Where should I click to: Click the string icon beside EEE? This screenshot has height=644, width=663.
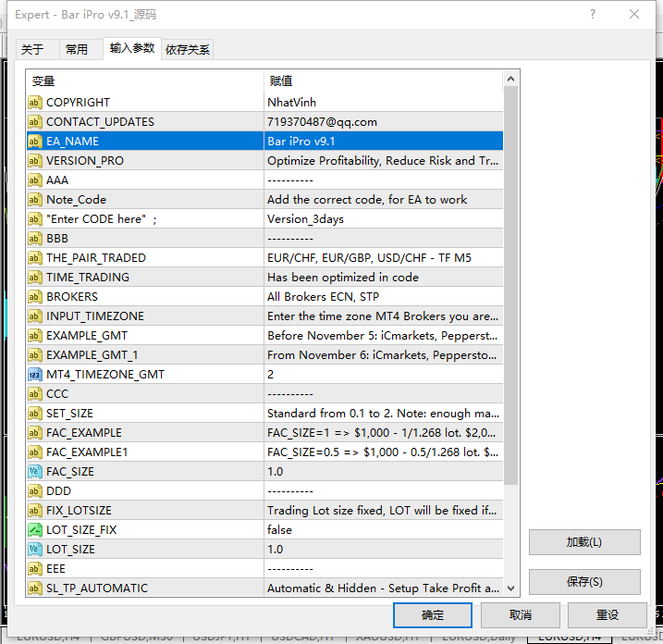35,569
